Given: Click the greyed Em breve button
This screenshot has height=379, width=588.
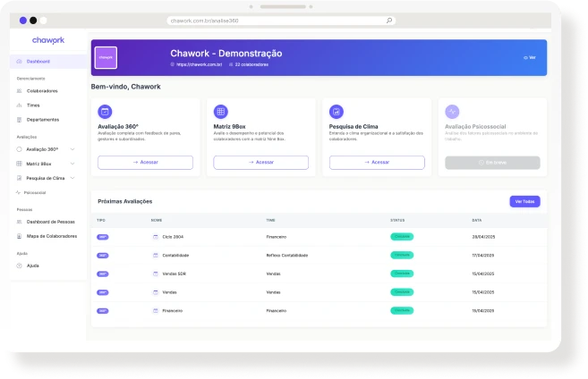Looking at the screenshot, I should (492, 163).
